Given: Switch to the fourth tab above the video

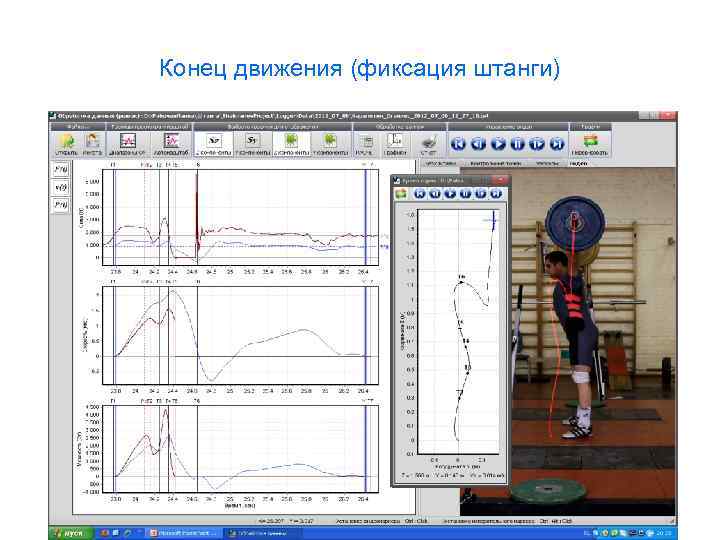Looking at the screenshot, I should pos(579,163).
